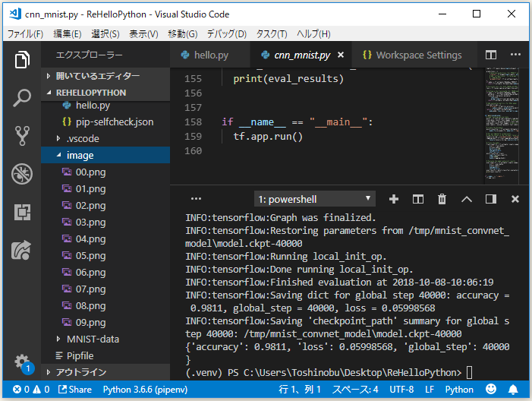Open notifications with the bell icon
Viewport: 532px width, 401px height.
(x=513, y=390)
